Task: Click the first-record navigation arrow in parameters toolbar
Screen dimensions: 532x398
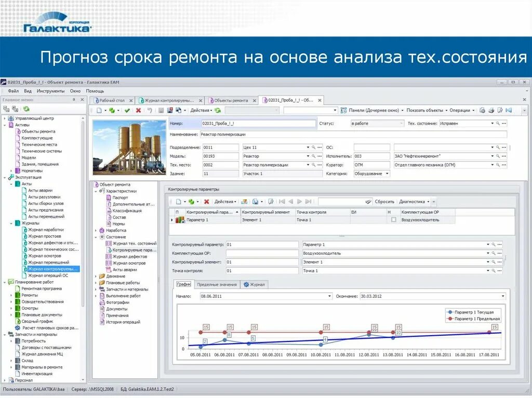Action: point(282,202)
